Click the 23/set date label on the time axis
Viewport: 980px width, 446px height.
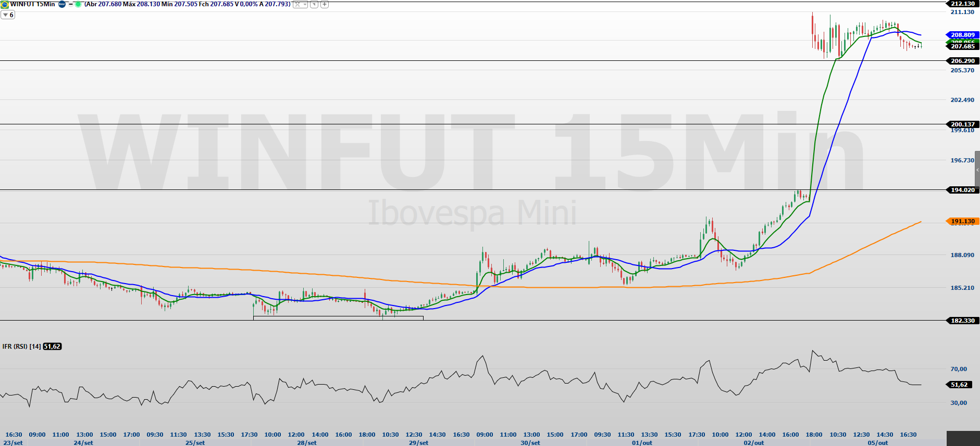[x=13, y=443]
